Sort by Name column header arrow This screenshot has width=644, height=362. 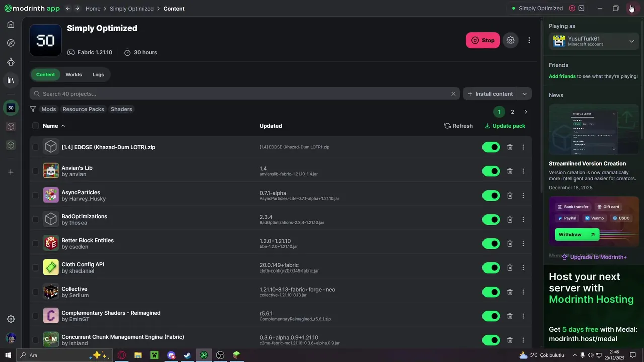pyautogui.click(x=63, y=126)
